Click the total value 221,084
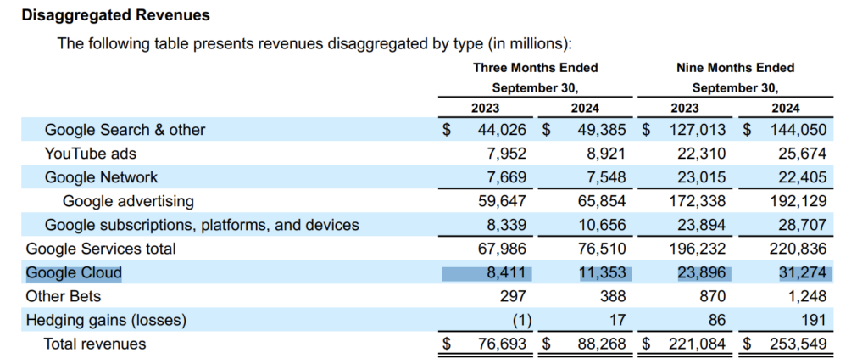Viewport: 868px width, 364px height. tap(697, 344)
